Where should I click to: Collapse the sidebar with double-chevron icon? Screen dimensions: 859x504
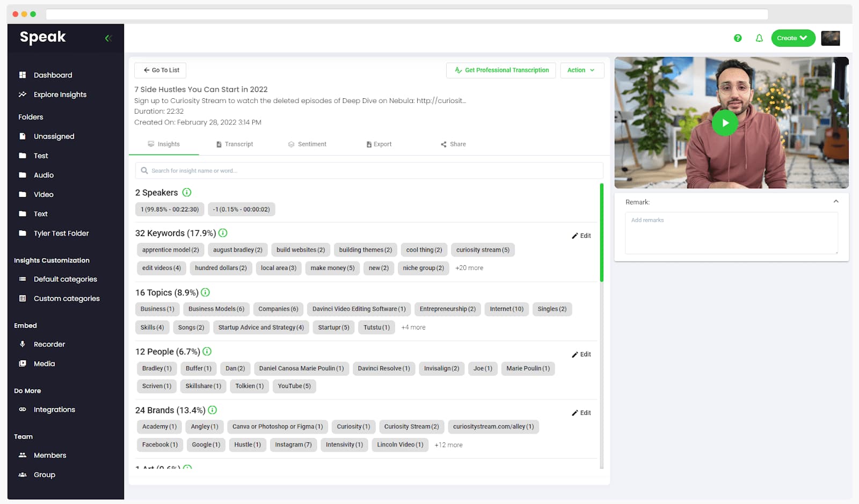(108, 38)
